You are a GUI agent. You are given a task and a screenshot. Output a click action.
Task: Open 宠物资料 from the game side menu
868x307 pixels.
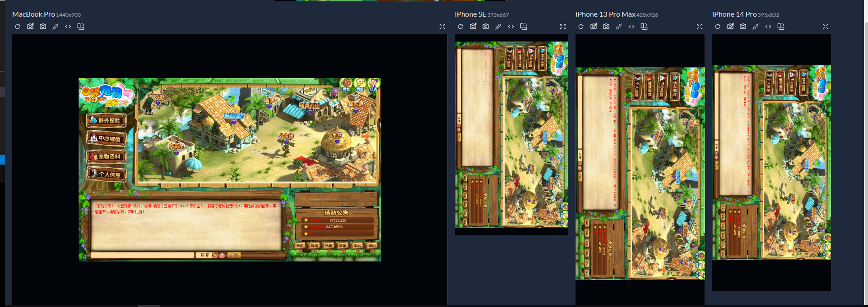[x=107, y=157]
